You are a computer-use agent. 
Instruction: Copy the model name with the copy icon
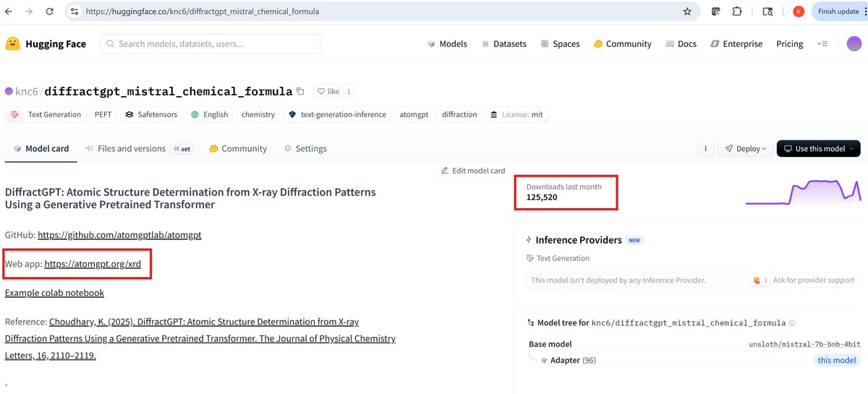(x=300, y=92)
